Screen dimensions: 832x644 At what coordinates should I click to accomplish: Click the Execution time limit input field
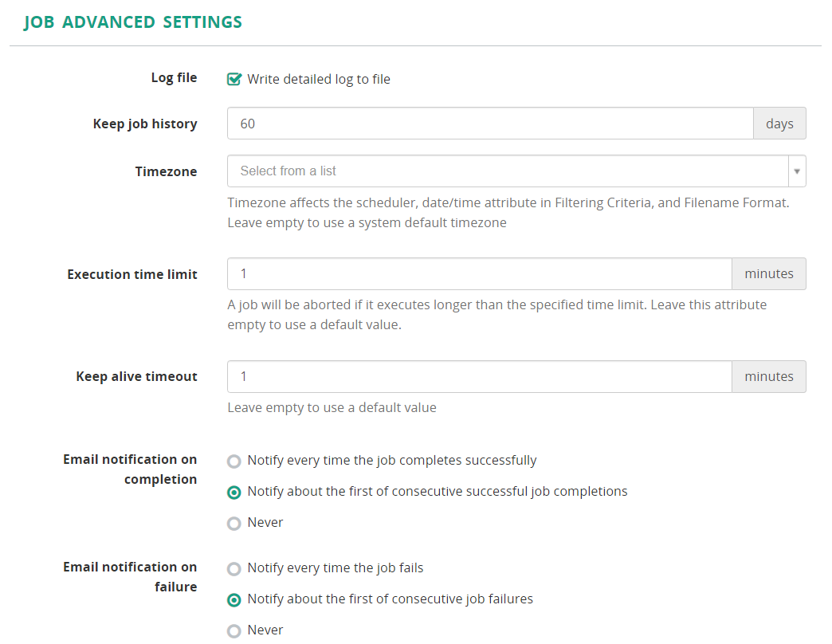[480, 273]
